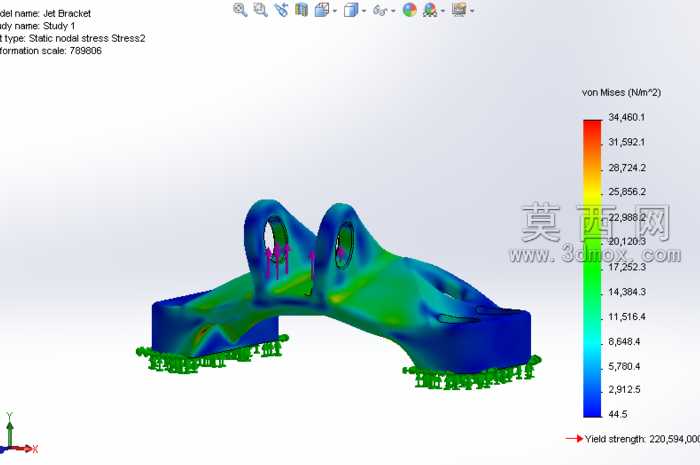Image resolution: width=700 pixels, height=465 pixels.
Task: Click the legend value 31,592.1
Action: (627, 142)
